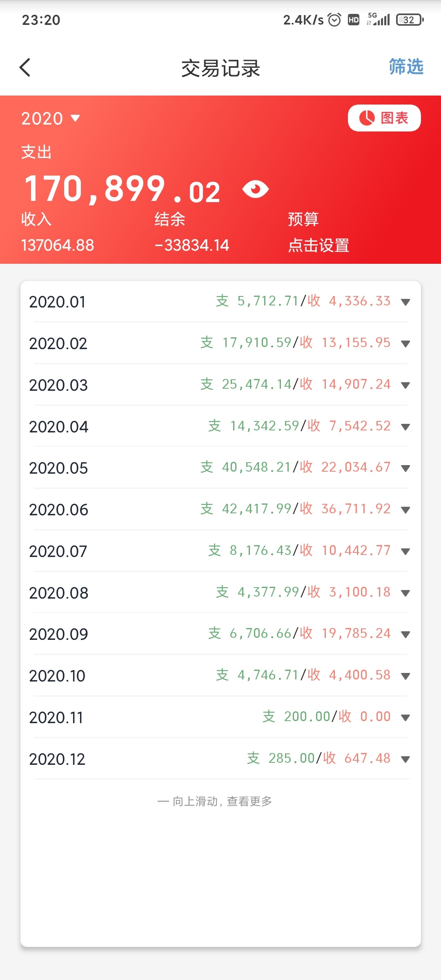Toggle amount visibility with the eye icon
Screen dimensions: 441x980
click(x=255, y=189)
